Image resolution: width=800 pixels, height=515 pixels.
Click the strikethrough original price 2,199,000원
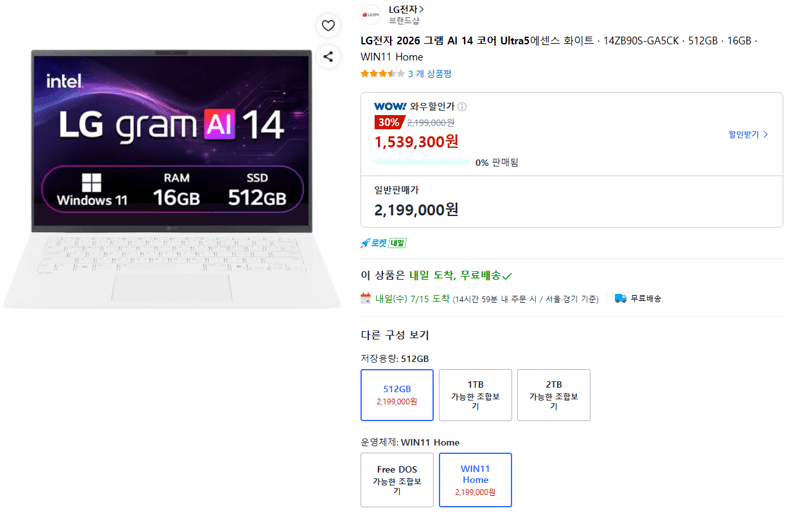click(431, 123)
